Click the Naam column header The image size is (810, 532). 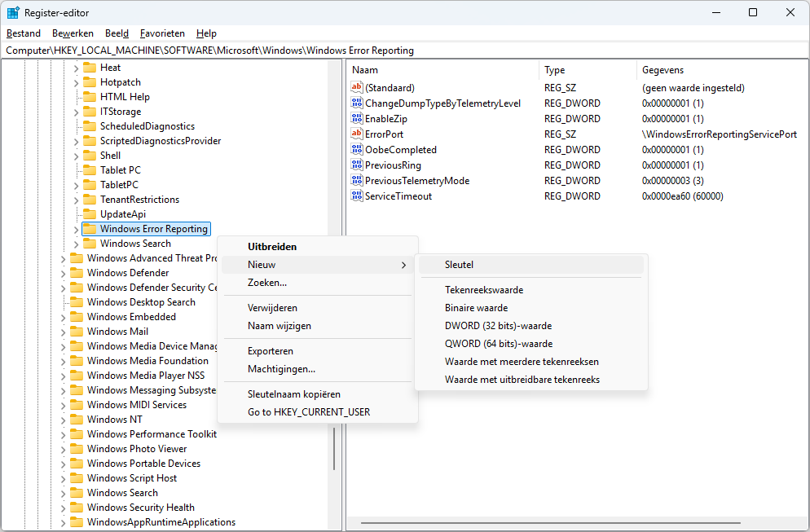[443, 70]
